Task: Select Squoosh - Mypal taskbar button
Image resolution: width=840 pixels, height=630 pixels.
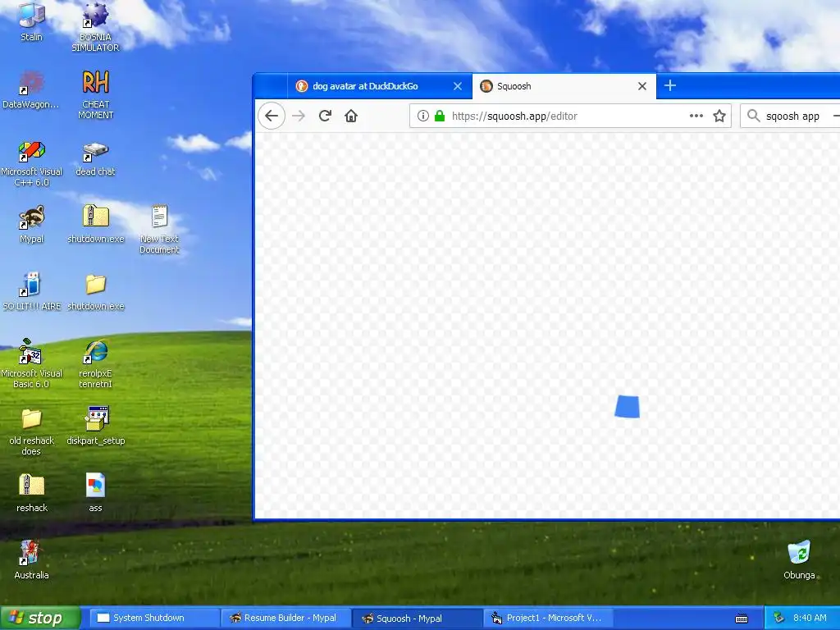Action: [416, 619]
